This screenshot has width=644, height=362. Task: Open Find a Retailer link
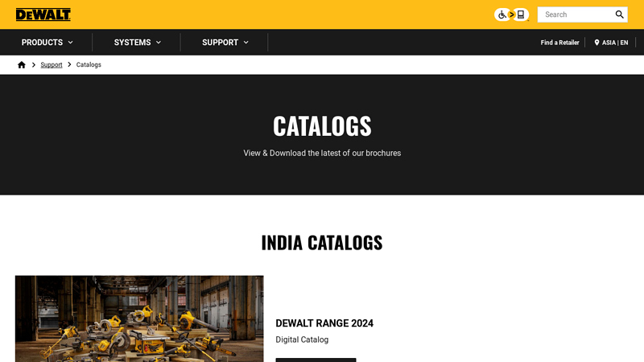point(559,43)
